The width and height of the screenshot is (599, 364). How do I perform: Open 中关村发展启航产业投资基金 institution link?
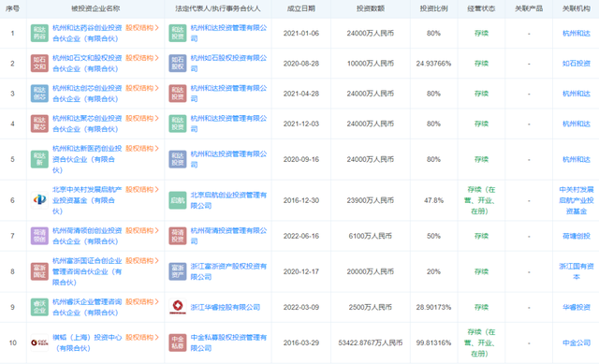[x=577, y=200]
